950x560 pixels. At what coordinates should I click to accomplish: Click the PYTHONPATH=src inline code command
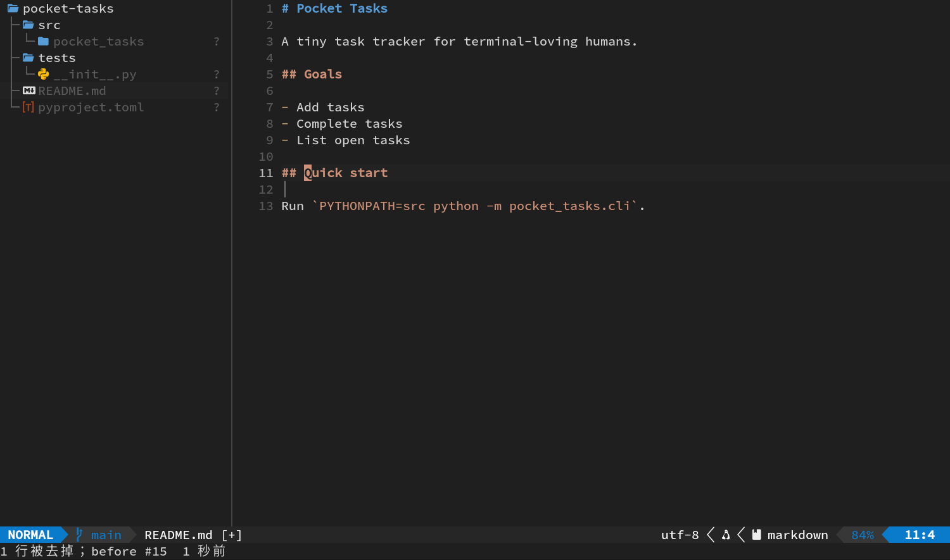pos(475,206)
